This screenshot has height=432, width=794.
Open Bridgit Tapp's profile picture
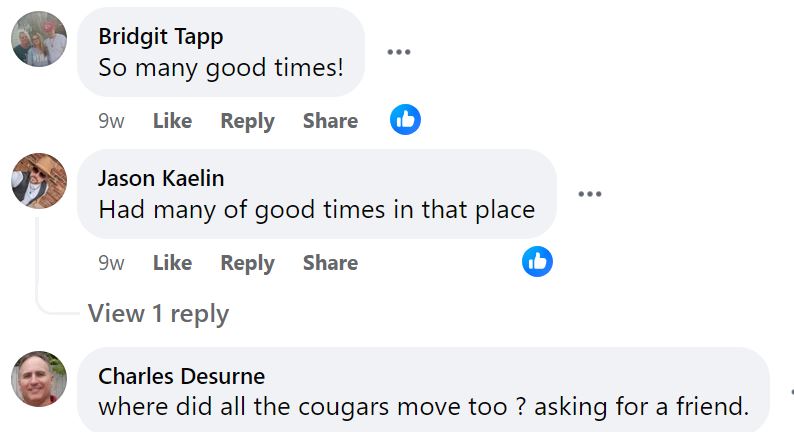click(x=39, y=40)
